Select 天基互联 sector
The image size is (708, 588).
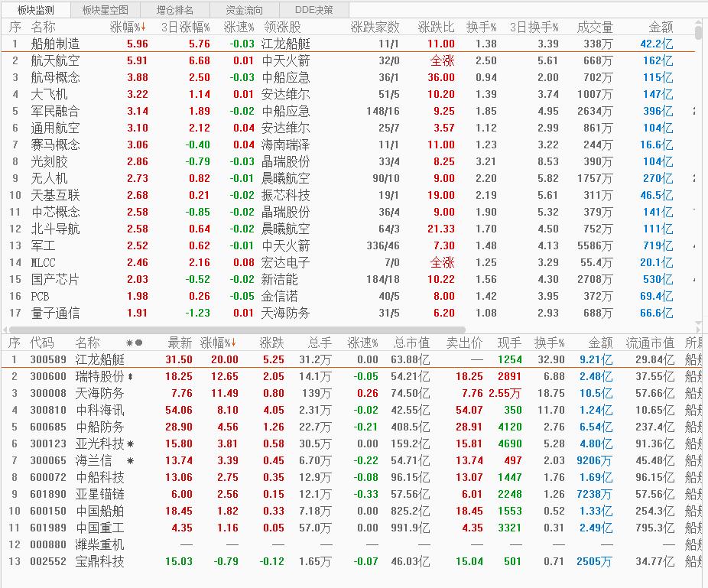click(x=348, y=195)
